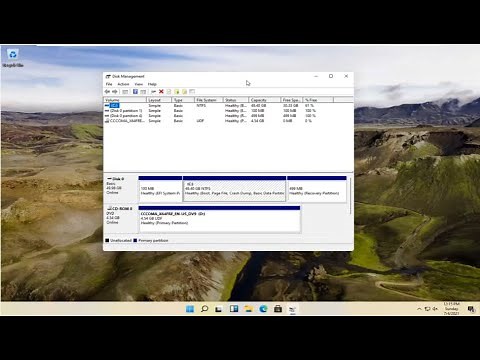Sort by the Layout column header
Screen dimensions: 480x360
(159, 100)
